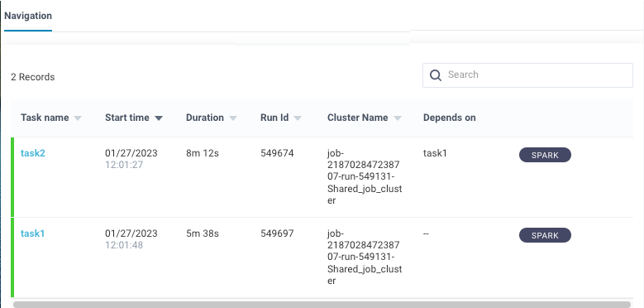Click the horizontal scrollbar at bottom
Viewport: 644px width, 308px height.
pyautogui.click(x=322, y=305)
